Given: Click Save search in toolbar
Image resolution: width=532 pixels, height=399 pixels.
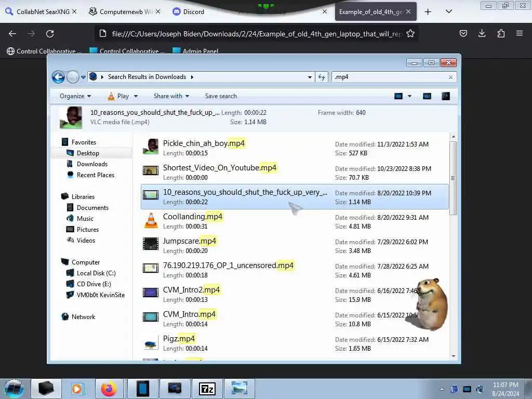Looking at the screenshot, I should point(221,96).
